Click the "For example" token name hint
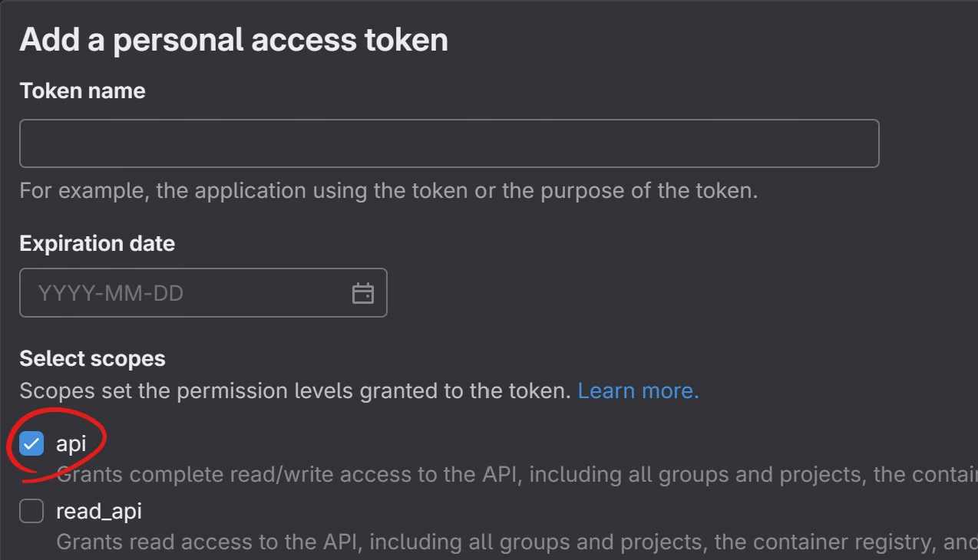 click(388, 190)
